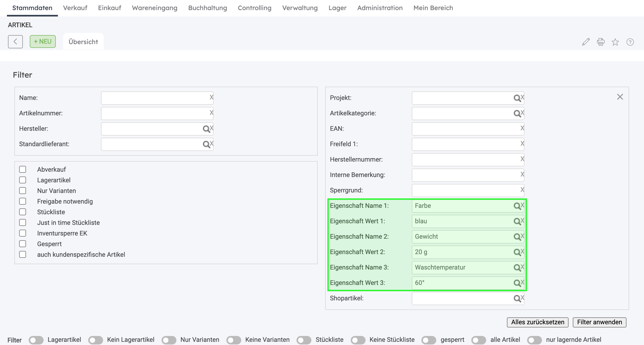Screen dimensions: 644x345
Task: Clear the Eigenschaft Wert 1 field X
Action: tap(523, 221)
